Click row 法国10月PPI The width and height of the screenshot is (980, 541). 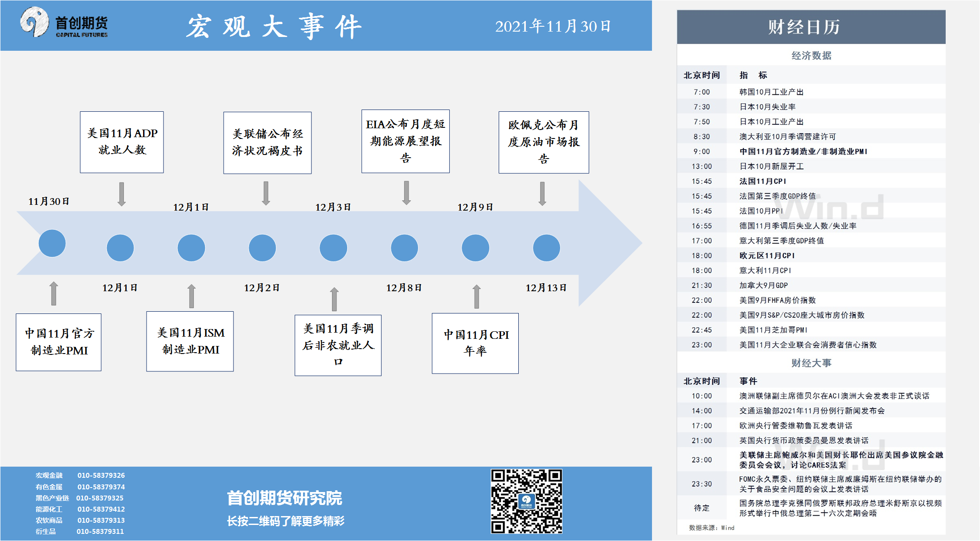[x=811, y=211]
